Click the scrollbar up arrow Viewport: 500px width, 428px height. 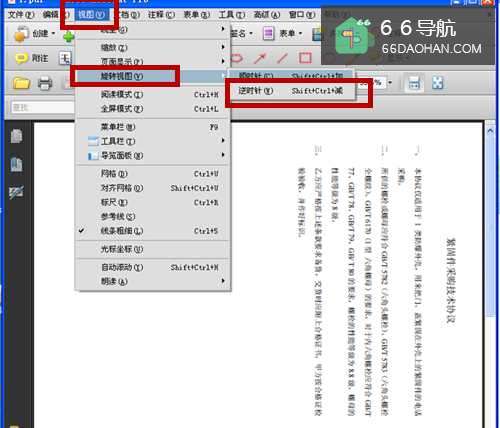click(490, 131)
